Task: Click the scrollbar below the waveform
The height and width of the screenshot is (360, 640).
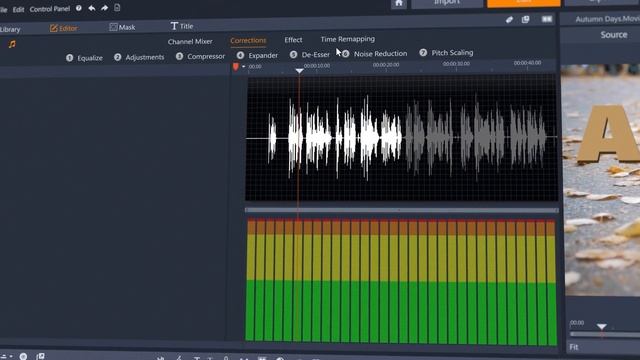Action: click(401, 210)
